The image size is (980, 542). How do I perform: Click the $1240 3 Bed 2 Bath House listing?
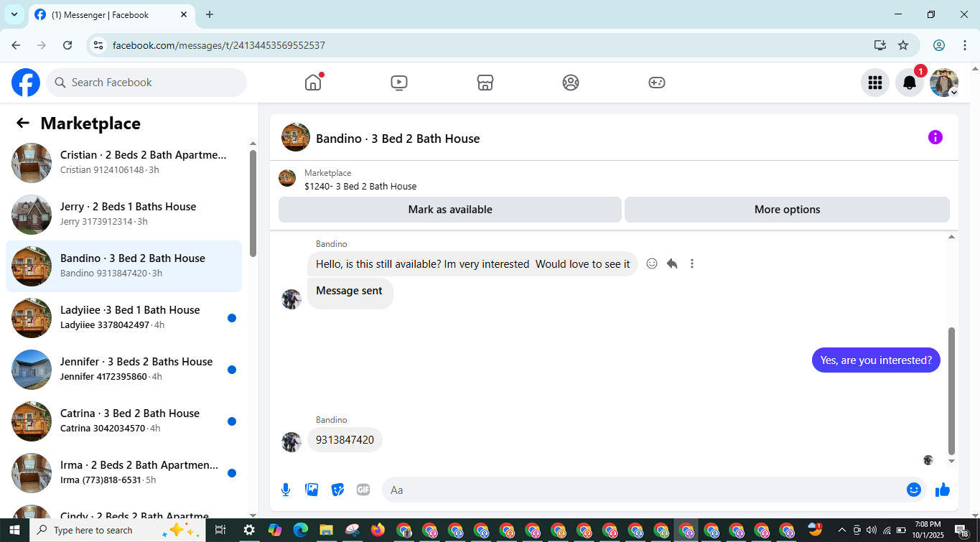360,187
